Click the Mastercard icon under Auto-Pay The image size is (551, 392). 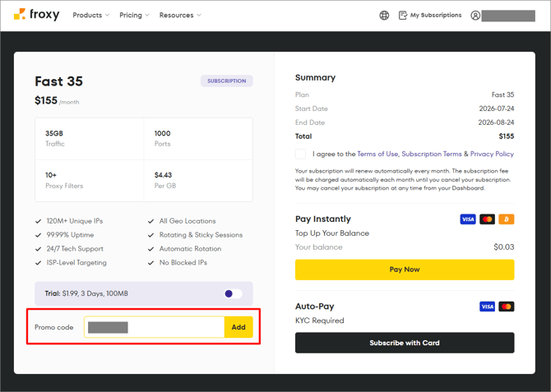point(507,307)
